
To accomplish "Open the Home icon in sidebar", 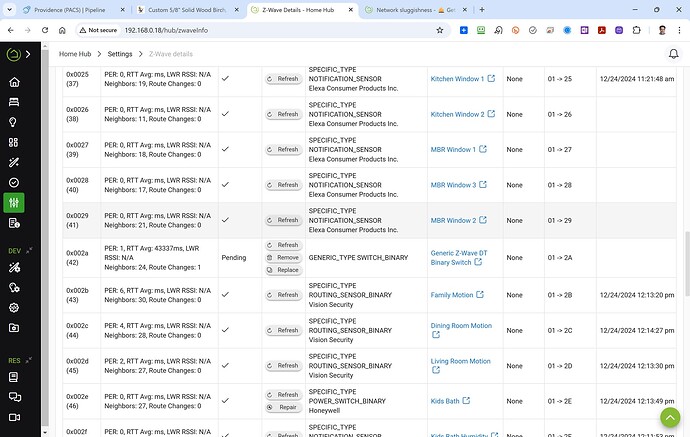I will point(14,82).
